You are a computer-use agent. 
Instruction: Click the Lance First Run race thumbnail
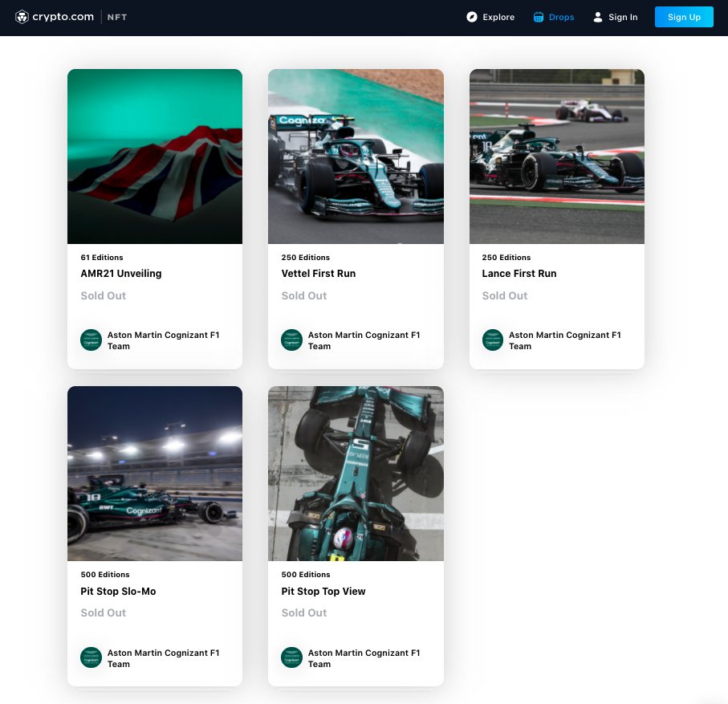[x=556, y=156]
